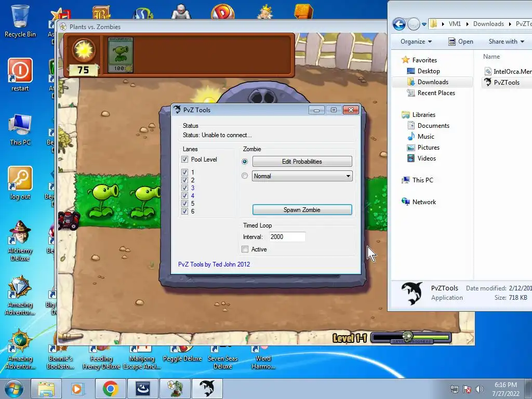Click the red lawn mower

pos(69,220)
